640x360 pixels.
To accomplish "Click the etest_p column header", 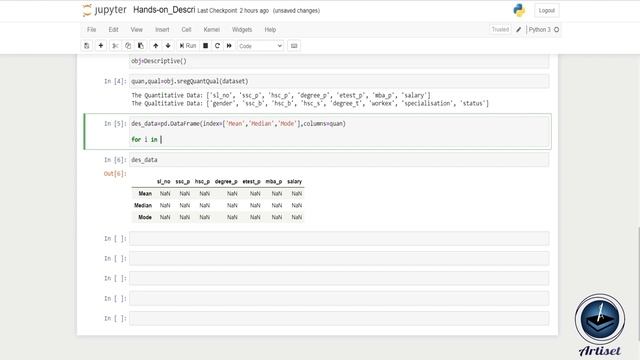I will pos(251,181).
